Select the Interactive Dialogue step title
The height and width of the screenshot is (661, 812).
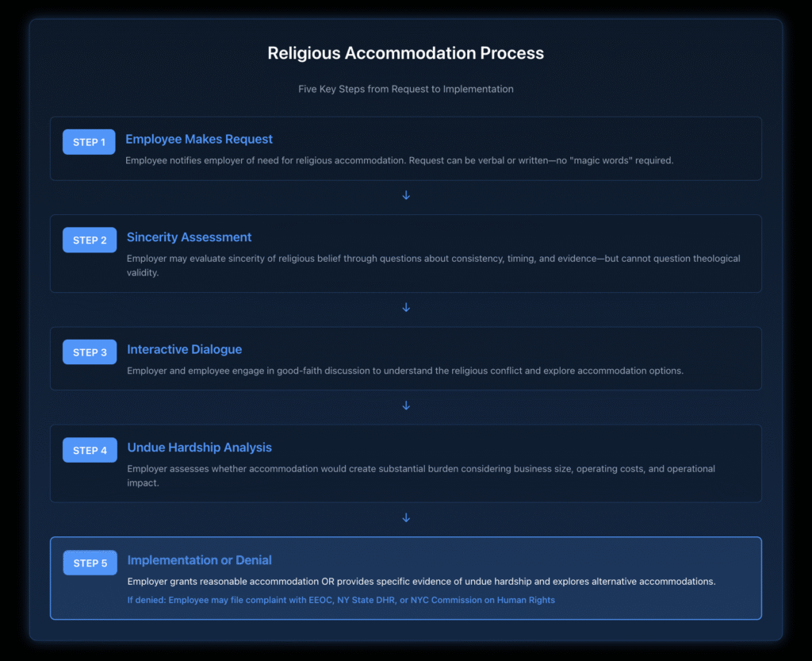184,349
